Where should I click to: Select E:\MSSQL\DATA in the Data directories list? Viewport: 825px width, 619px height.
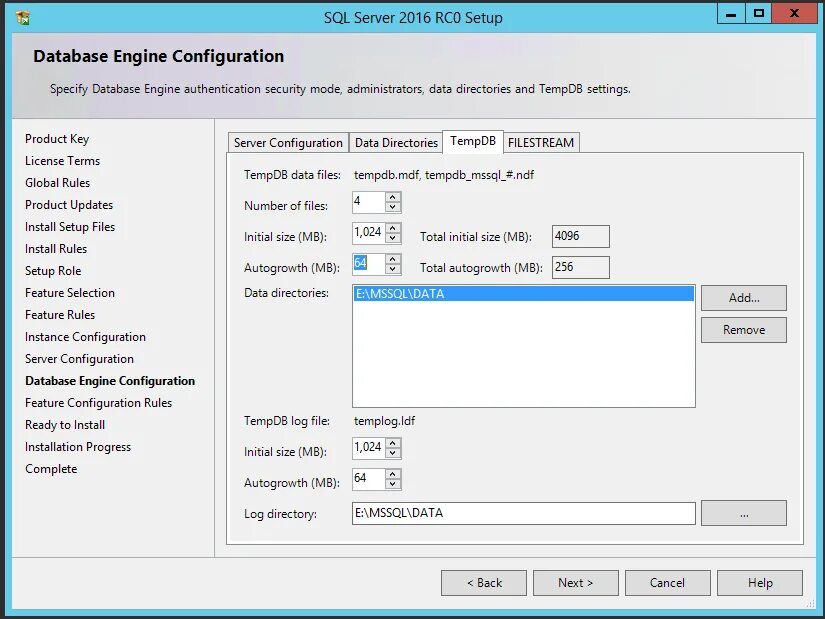pyautogui.click(x=524, y=294)
